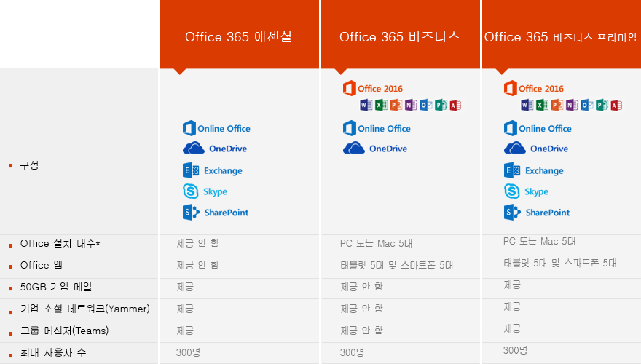Select Access icon in 비즈니스 프리미엄 column
This screenshot has height=364, width=641.
click(616, 105)
